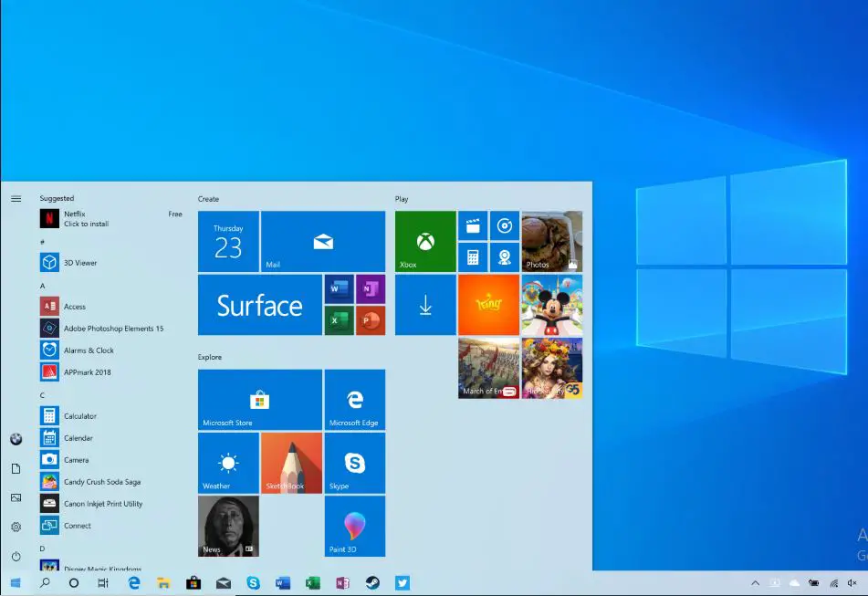Open Alarms & Clock app
The height and width of the screenshot is (596, 868).
click(x=110, y=350)
